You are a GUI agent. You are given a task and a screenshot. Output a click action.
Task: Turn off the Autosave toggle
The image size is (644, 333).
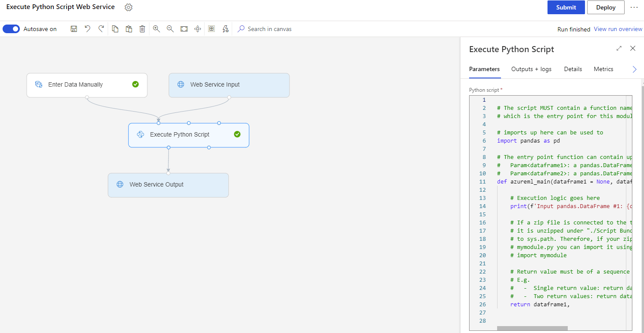(11, 29)
